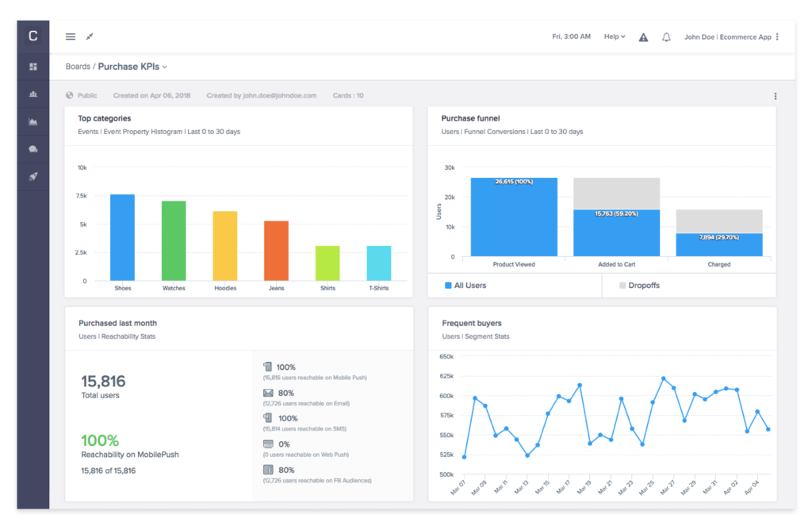Viewport: 812px width, 526px height.
Task: Open the Boards grid icon in sidebar
Action: (x=32, y=67)
